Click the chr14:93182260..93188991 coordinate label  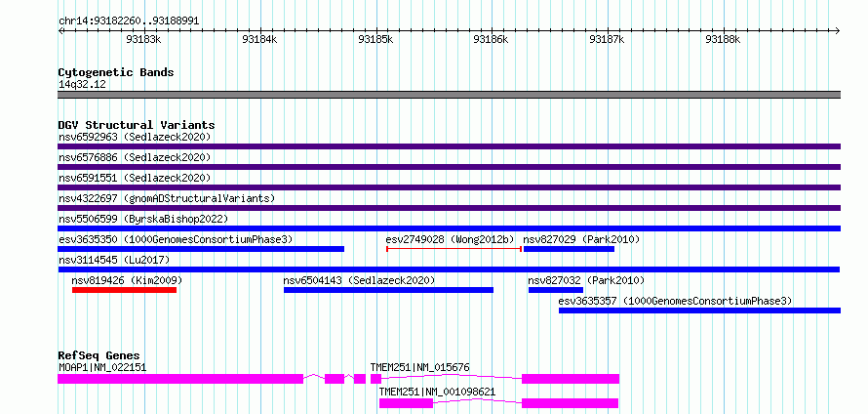[129, 21]
